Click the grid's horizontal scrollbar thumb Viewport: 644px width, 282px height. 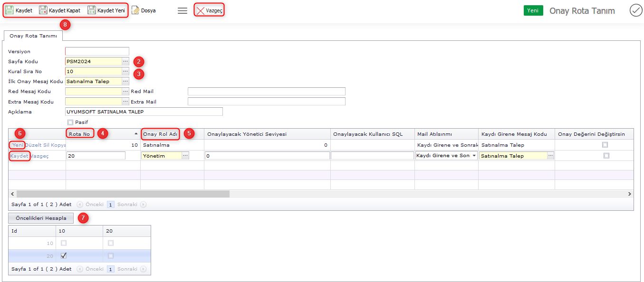pos(123,194)
